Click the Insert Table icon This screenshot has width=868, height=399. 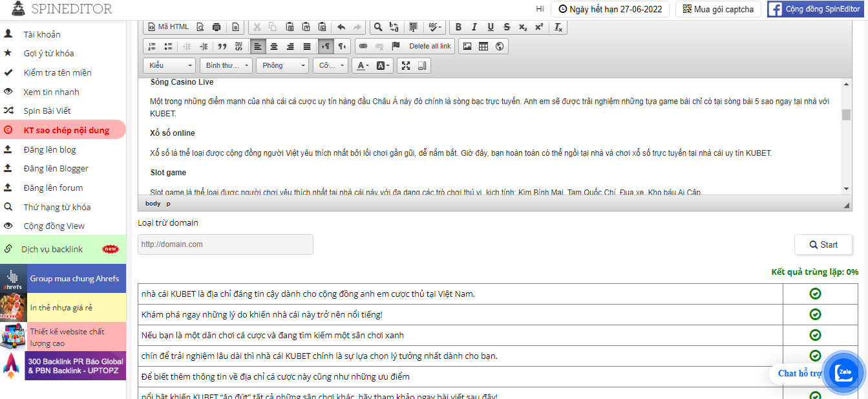coord(483,47)
